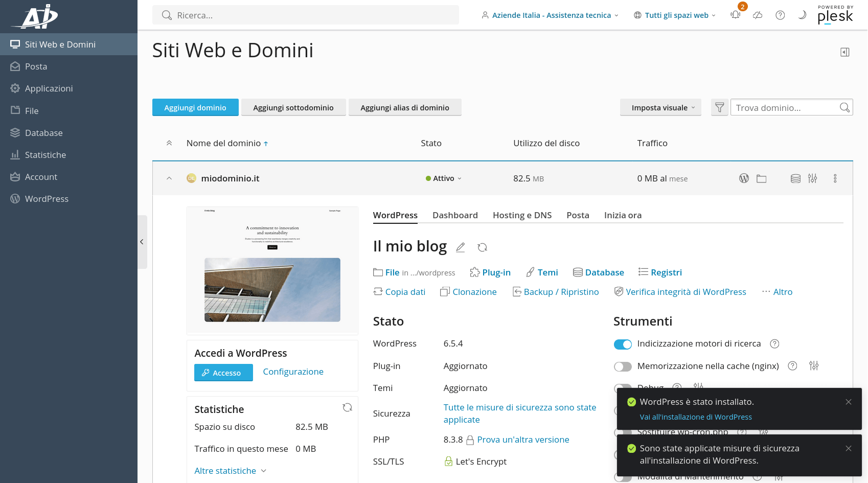Switch to Posta tab in domain panel
This screenshot has height=483, width=868.
point(578,215)
